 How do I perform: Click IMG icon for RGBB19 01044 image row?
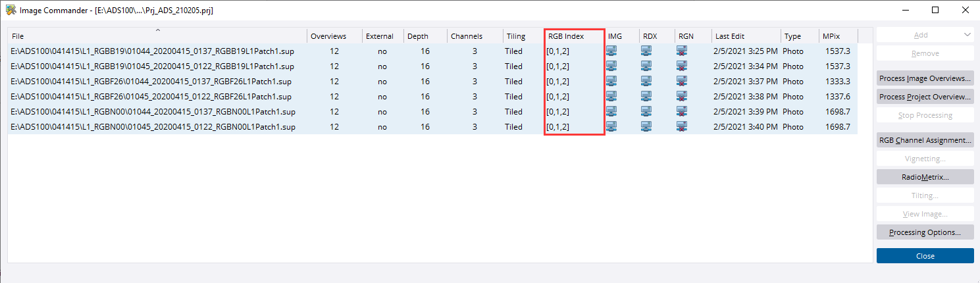click(611, 51)
